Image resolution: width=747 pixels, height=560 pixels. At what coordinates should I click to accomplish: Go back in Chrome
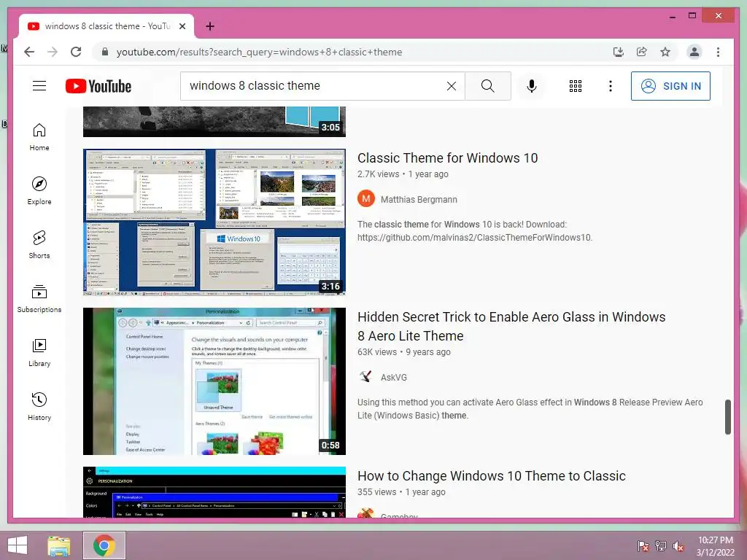(x=29, y=52)
